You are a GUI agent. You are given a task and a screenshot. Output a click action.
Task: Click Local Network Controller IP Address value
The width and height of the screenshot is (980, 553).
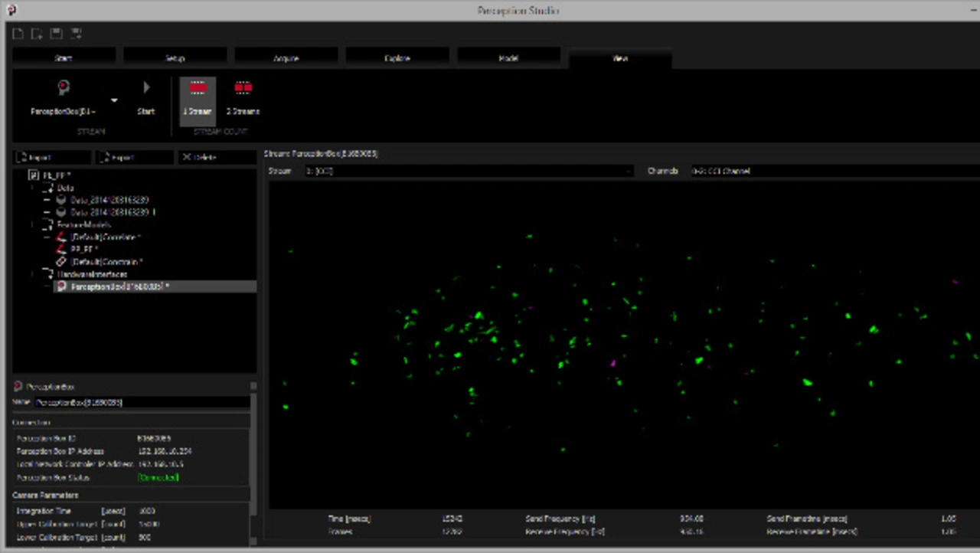point(160,464)
